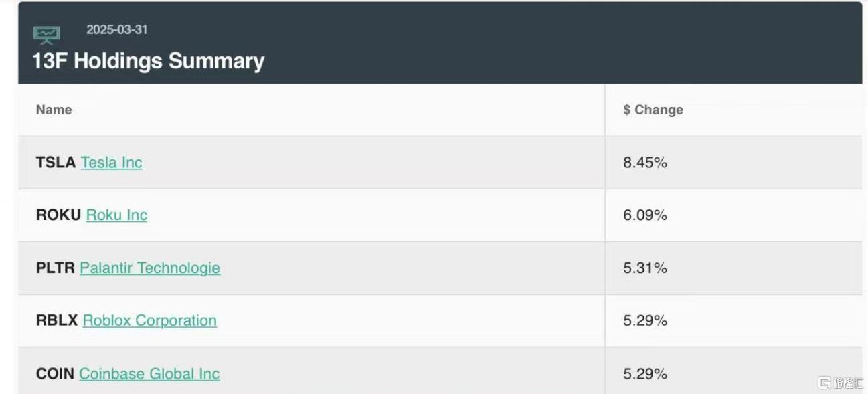Sort by the Name column header
The image size is (868, 394).
[54, 110]
